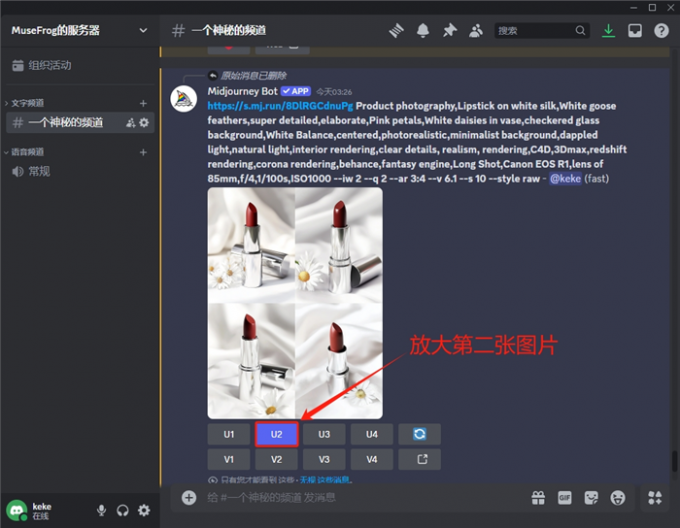Show pinned messages via the pin icon

coord(450,30)
